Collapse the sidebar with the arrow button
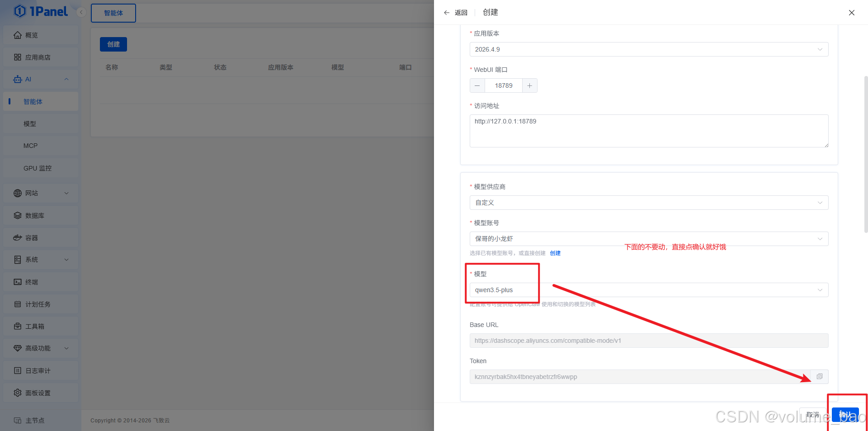The image size is (868, 431). coord(81,12)
